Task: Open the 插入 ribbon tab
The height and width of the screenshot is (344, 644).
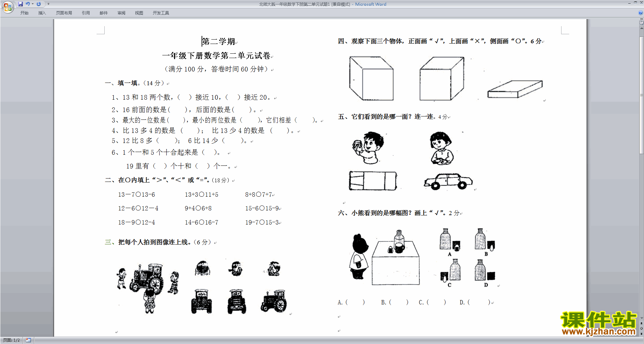Action: tap(42, 13)
